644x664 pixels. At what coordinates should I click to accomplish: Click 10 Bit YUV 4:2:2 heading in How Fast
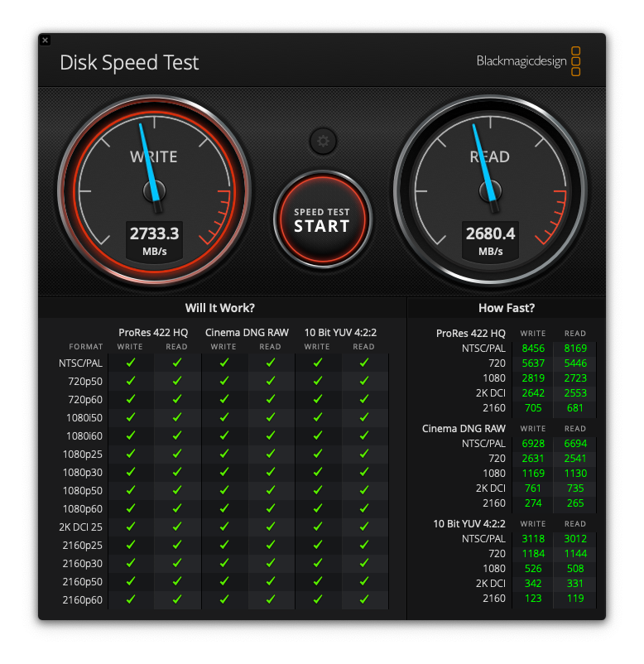click(469, 524)
